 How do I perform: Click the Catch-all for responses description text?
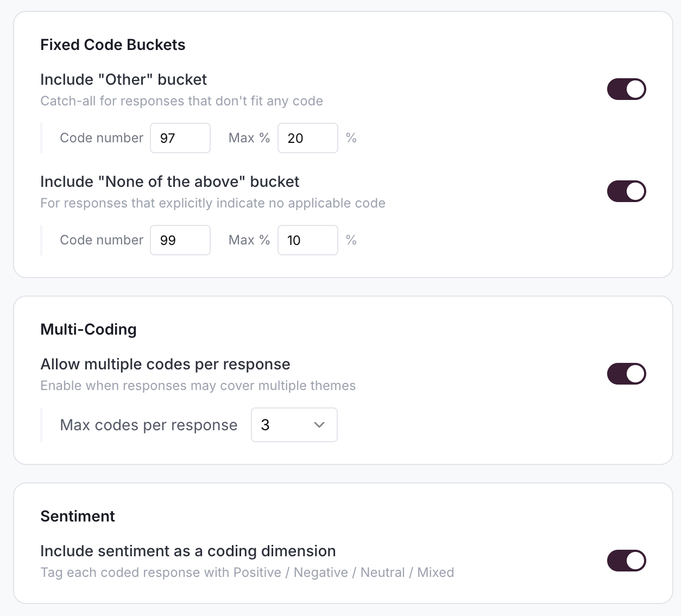[181, 101]
